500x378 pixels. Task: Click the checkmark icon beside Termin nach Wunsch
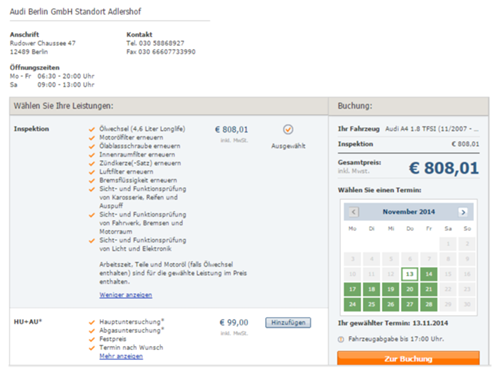[x=92, y=348]
